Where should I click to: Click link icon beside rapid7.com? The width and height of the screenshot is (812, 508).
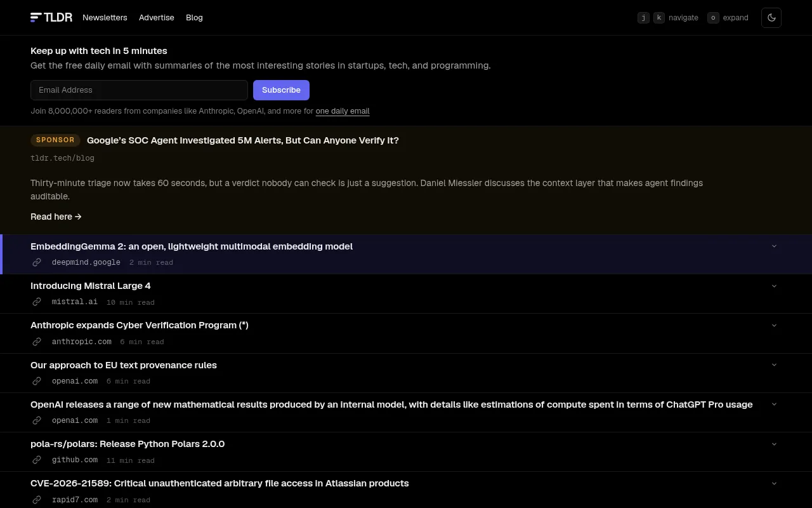pos(37,500)
